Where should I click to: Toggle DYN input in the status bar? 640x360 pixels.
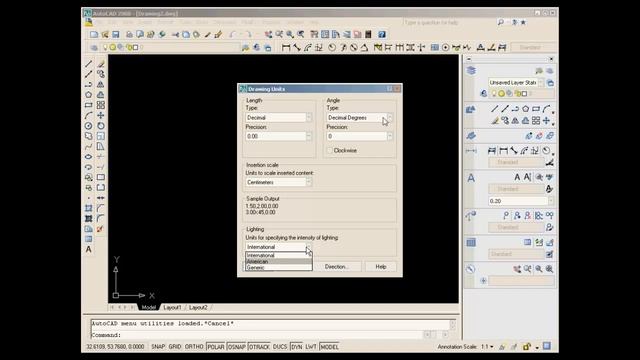pos(297,347)
